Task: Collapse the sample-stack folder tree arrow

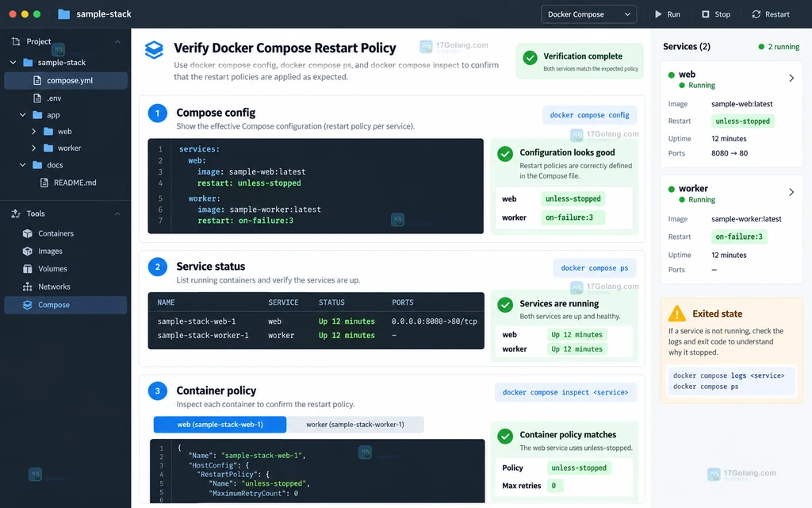Action: 13,62
